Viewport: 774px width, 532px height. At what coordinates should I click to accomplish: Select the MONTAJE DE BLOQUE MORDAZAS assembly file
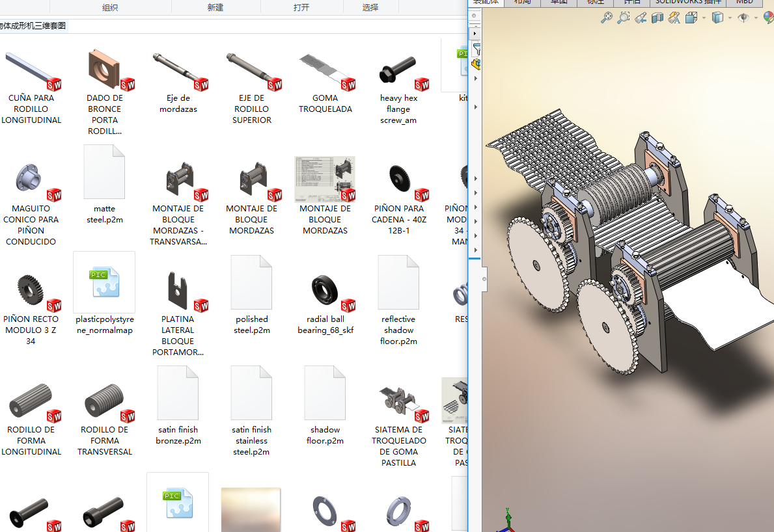252,198
